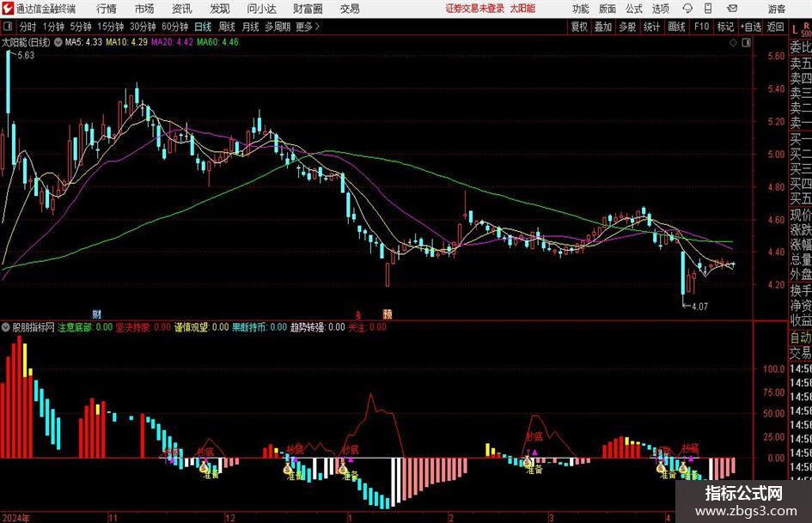Open the 功能 menu
The width and height of the screenshot is (812, 523).
(x=581, y=9)
